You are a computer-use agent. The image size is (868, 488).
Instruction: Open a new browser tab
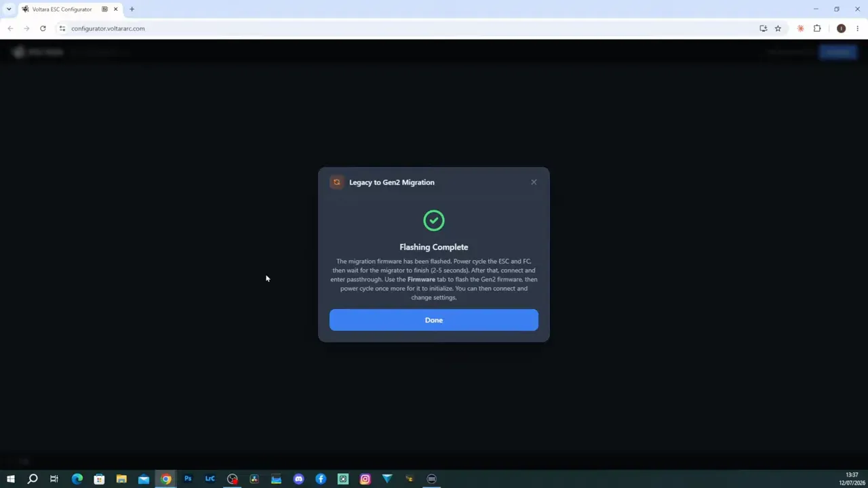(x=132, y=9)
